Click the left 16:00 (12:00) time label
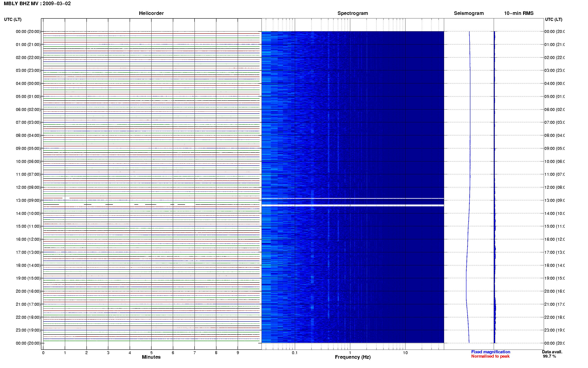The image size is (588, 368). [x=28, y=239]
